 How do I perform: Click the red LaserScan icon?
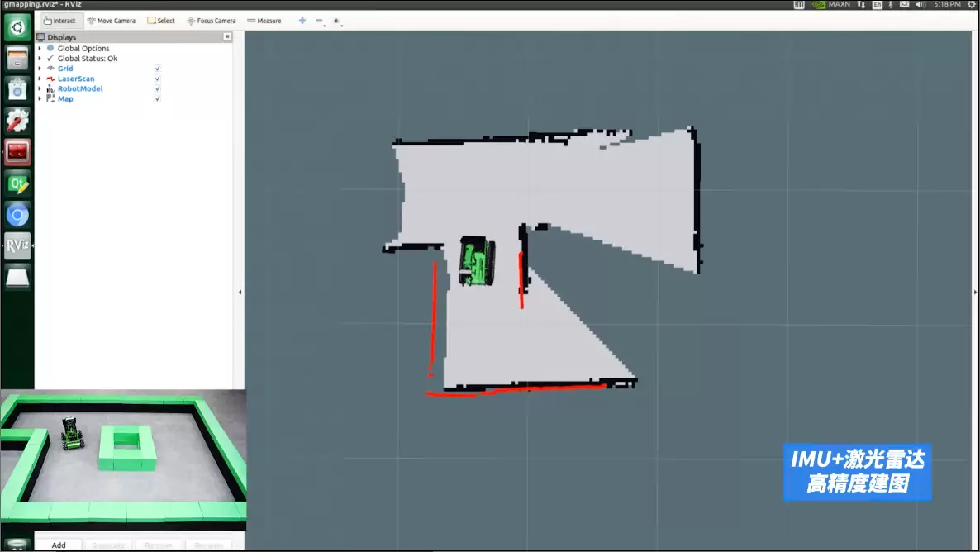point(50,79)
